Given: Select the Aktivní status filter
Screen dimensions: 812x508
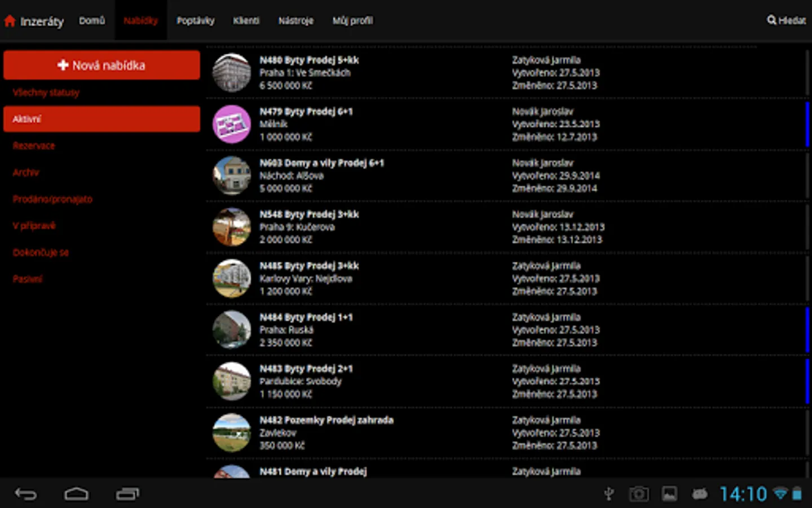Looking at the screenshot, I should click(x=101, y=119).
